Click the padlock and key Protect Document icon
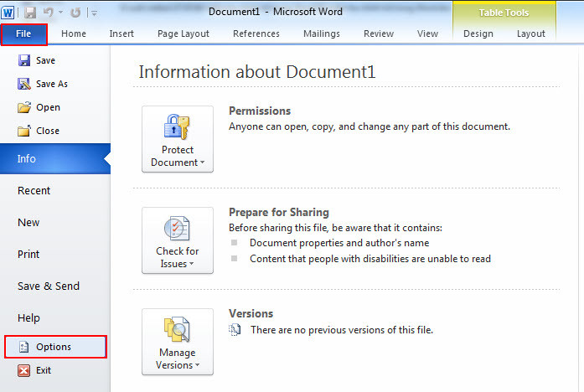Screen dimensions: 584x392 pyautogui.click(x=177, y=127)
